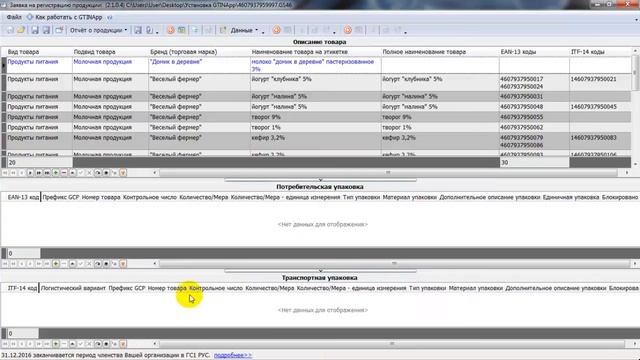Screen dimensions: 640x360
Task: Select 'творог 1%' in full name column
Action: pyautogui.click(x=440, y=127)
